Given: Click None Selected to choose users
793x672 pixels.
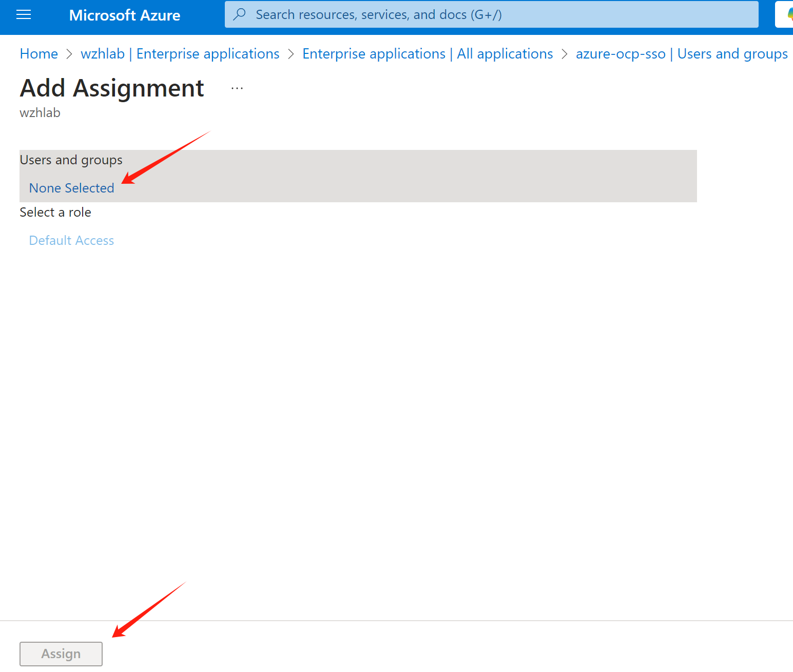Looking at the screenshot, I should point(71,188).
